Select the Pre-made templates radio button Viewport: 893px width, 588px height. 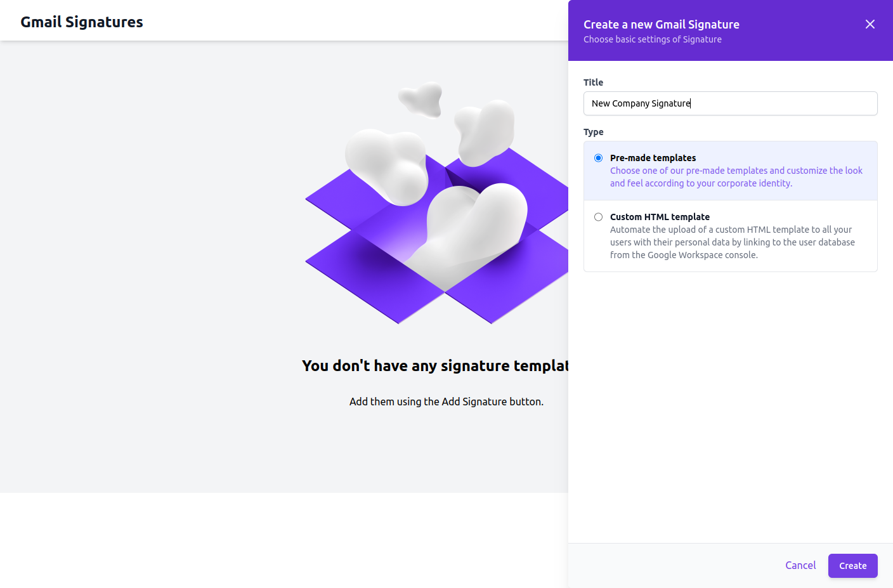[x=598, y=158]
